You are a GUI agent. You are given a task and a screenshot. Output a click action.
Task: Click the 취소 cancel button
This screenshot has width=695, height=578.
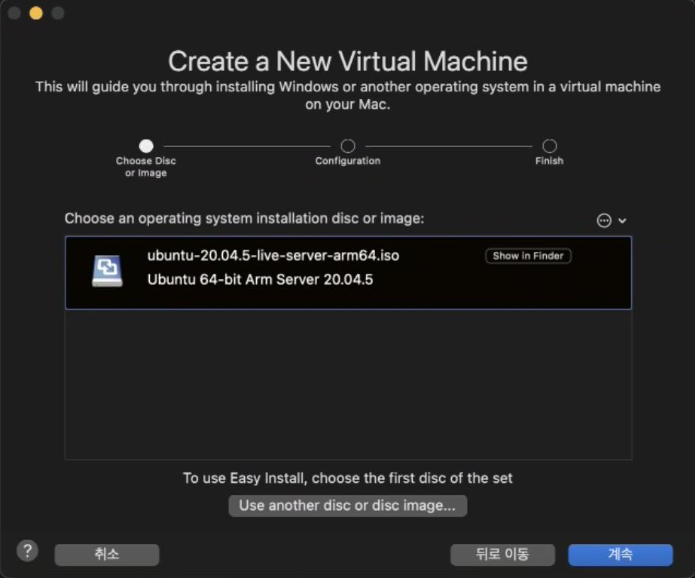coord(107,555)
